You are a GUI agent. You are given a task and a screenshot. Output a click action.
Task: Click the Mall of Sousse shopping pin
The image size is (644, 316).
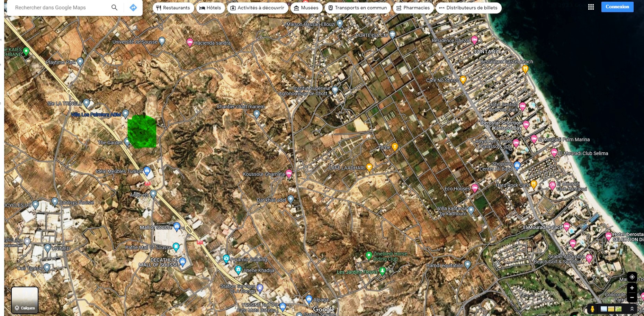coord(177,227)
